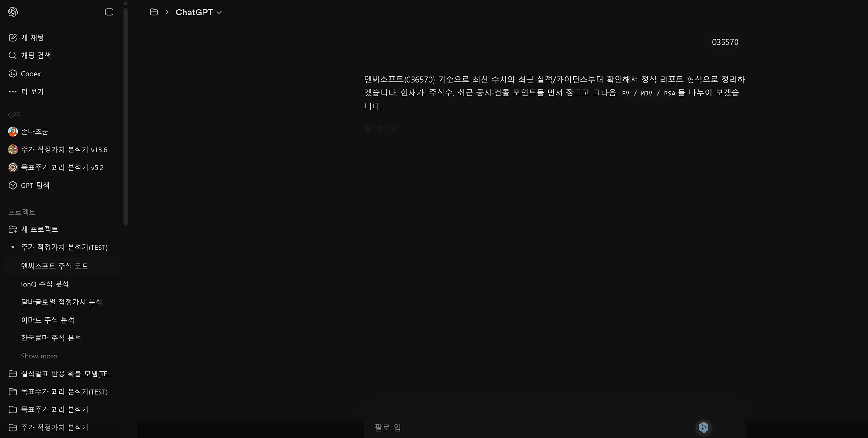
Task: Open 채팅 검색 to search chats
Action: [x=61, y=56]
